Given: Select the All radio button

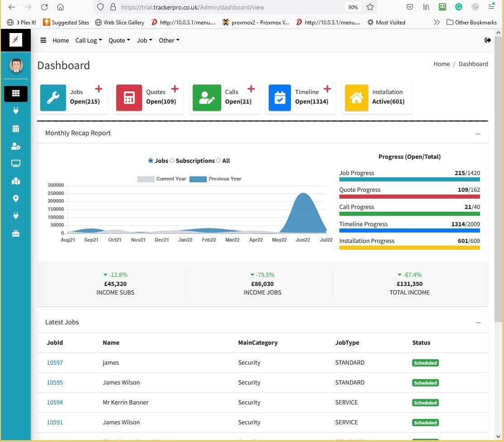Looking at the screenshot, I should coord(219,161).
